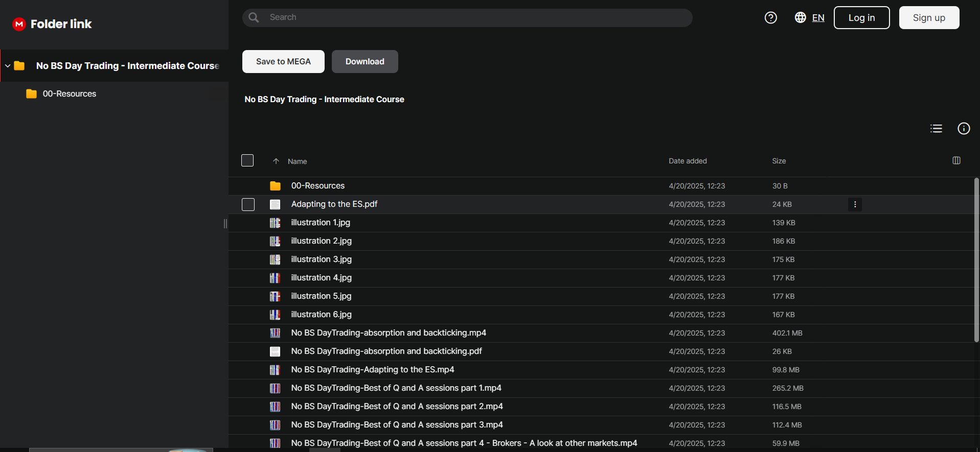The image size is (980, 452).
Task: Click the Download button
Action: (x=365, y=61)
